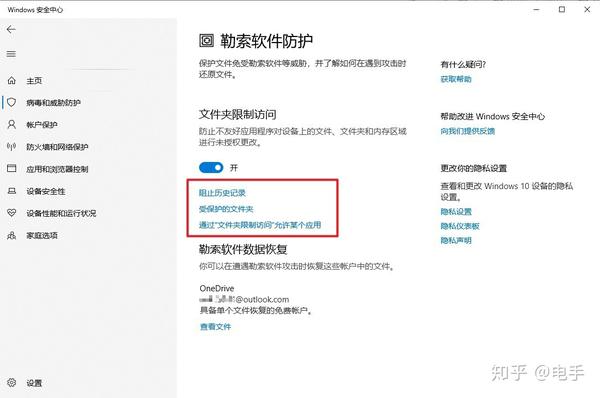Click the shield icon for virus protection
The height and width of the screenshot is (398, 600).
12,102
